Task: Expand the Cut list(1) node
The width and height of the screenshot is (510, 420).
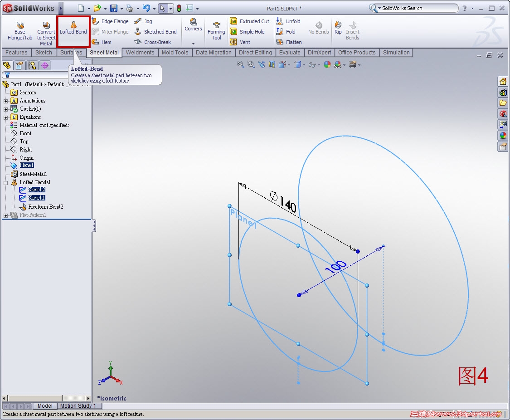Action: [5, 109]
